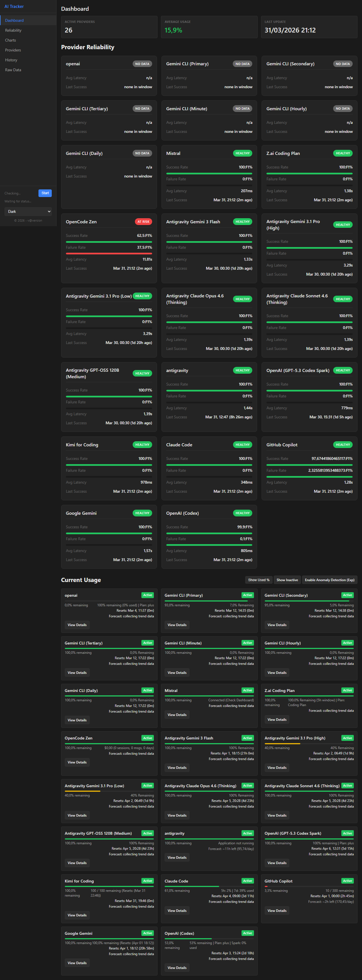Click Kimi for Coding latency 978ms

point(146,482)
